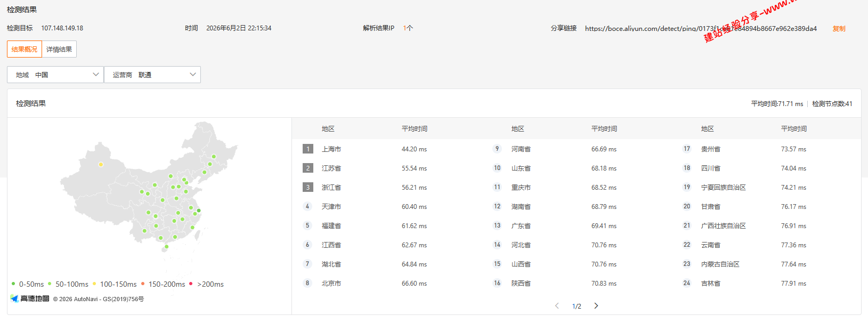The width and height of the screenshot is (868, 323).
Task: Click rank 17 badge for 贵州省
Action: click(687, 149)
